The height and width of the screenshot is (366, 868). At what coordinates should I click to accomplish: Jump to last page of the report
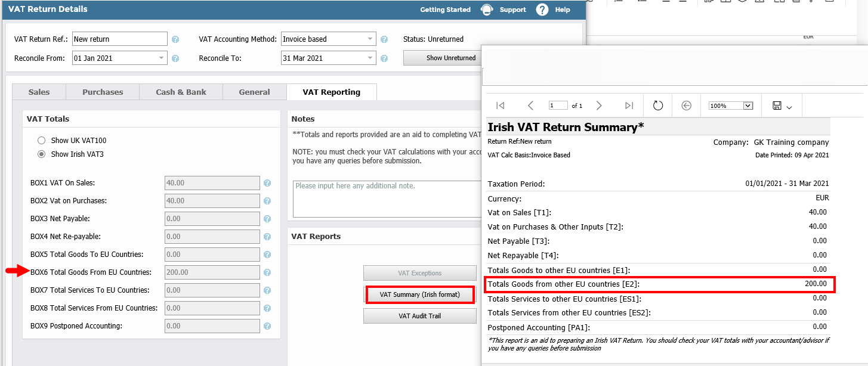629,105
